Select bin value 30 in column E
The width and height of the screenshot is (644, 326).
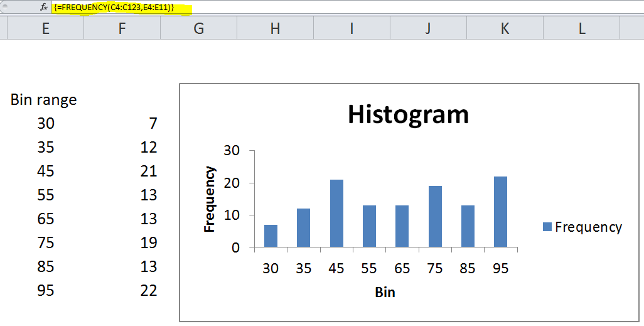(46, 123)
